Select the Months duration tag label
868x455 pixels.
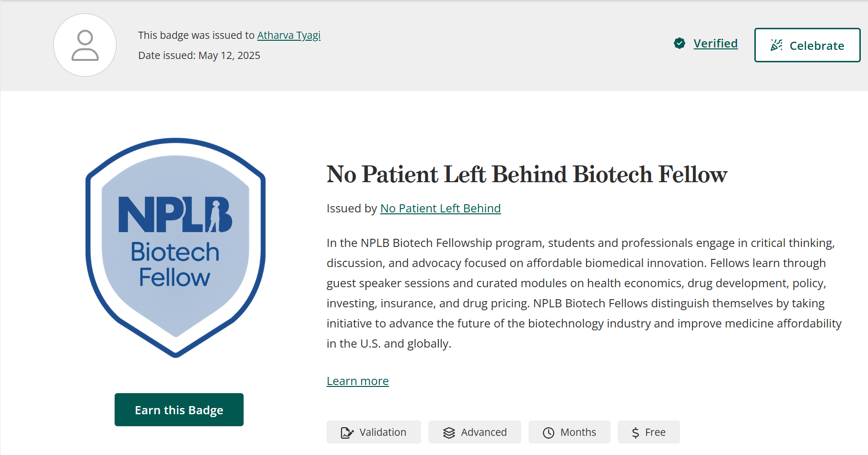[x=578, y=432]
